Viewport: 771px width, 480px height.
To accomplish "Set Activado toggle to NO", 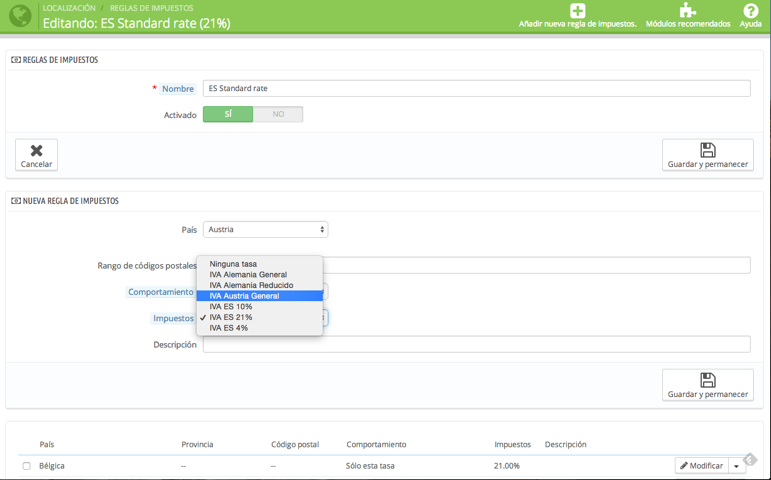I will pos(278,114).
